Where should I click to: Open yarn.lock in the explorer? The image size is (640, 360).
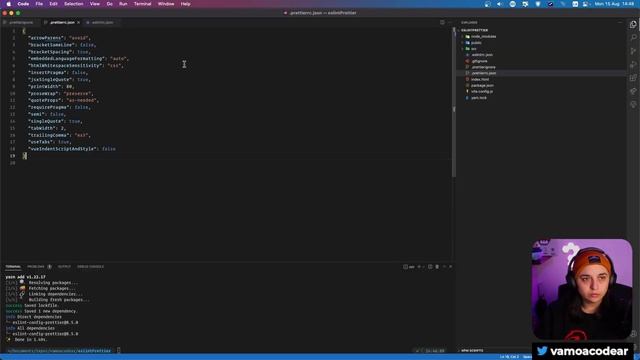point(479,98)
